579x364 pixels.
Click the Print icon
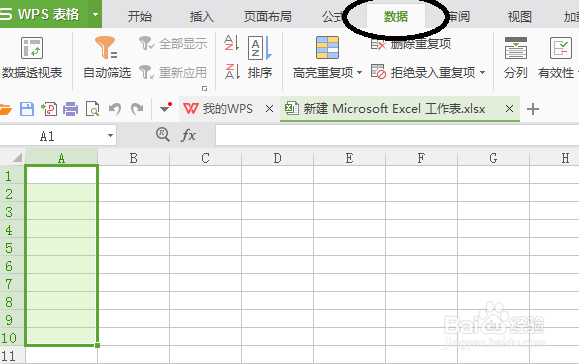pos(71,109)
